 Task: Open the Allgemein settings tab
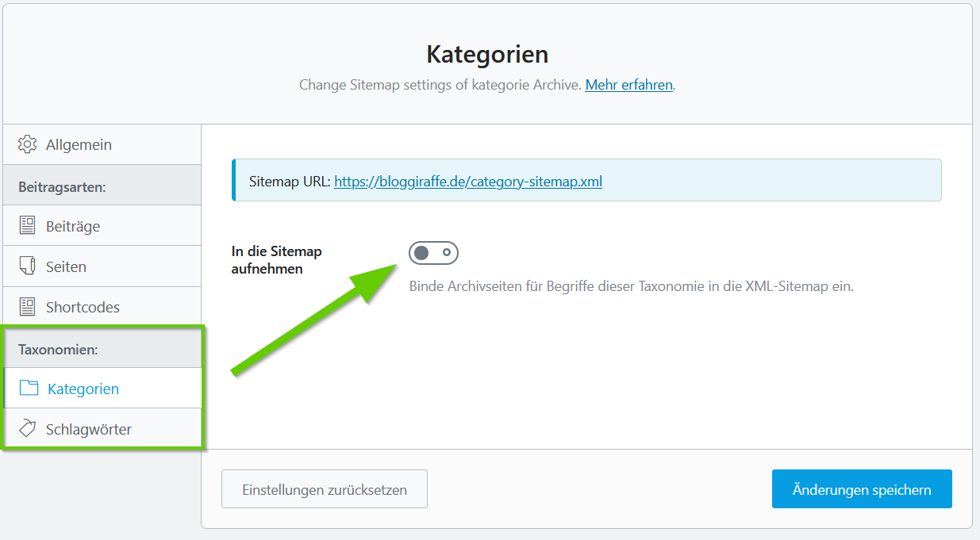102,144
